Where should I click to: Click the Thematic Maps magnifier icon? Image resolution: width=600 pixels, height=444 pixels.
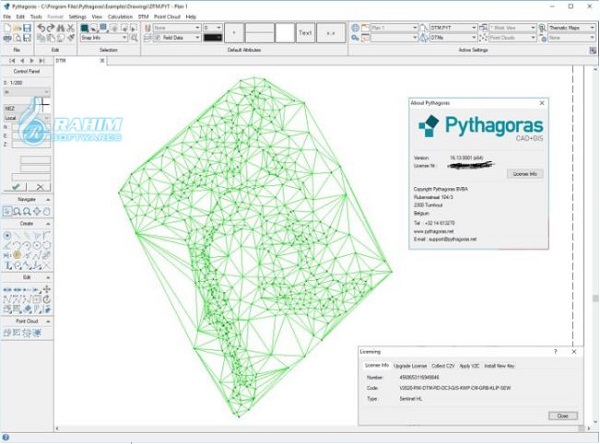542,28
